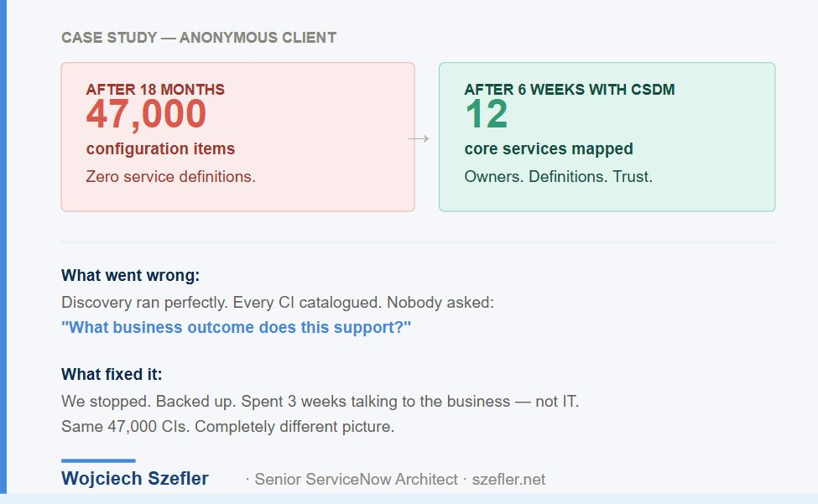
Task: Click the "What went wrong:" heading
Action: [x=131, y=276]
